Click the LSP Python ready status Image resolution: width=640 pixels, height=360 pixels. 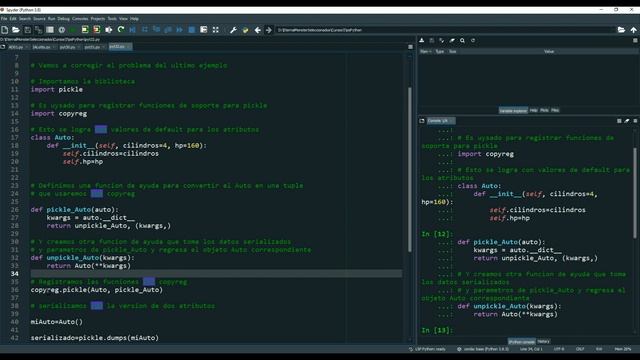point(427,349)
